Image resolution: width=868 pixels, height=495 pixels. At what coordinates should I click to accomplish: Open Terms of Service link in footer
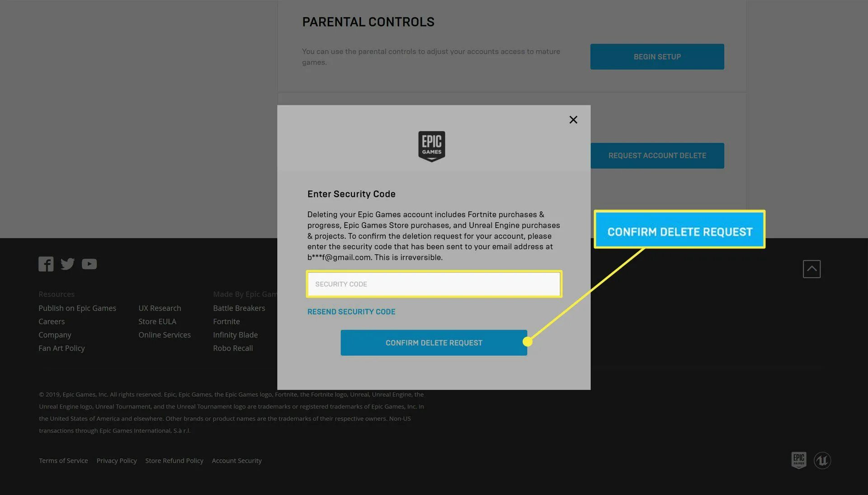click(63, 460)
